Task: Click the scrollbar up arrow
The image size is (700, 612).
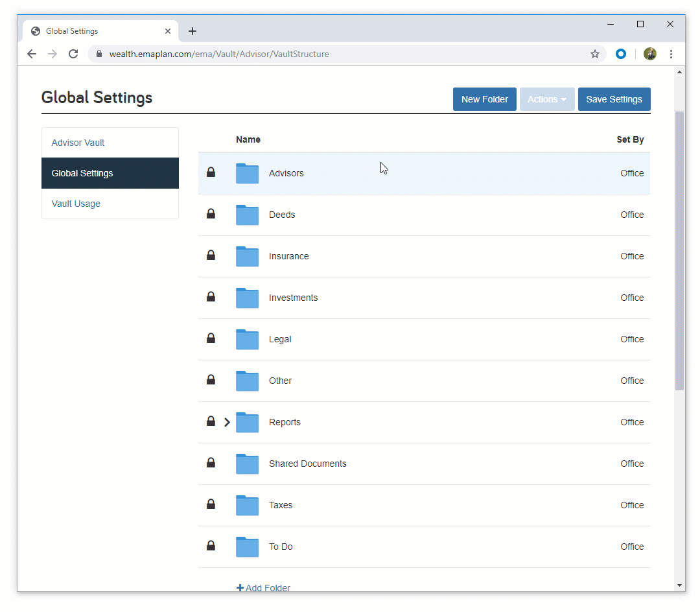Action: click(679, 73)
